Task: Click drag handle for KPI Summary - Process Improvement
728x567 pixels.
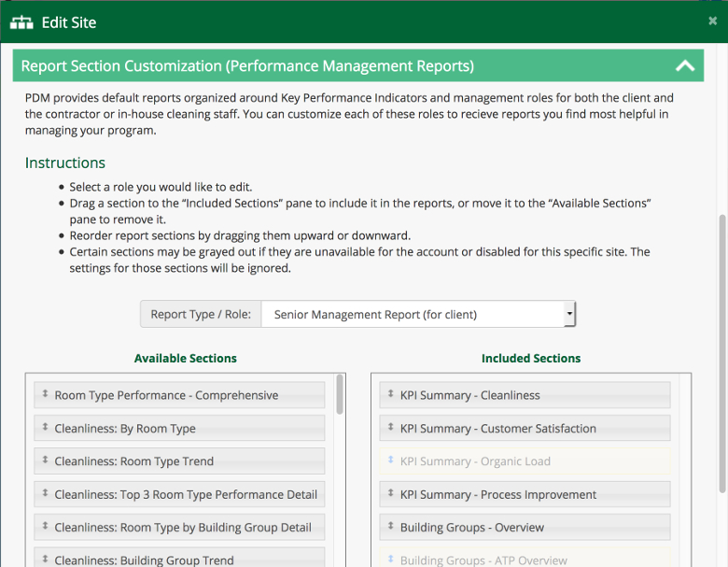Action: click(390, 494)
